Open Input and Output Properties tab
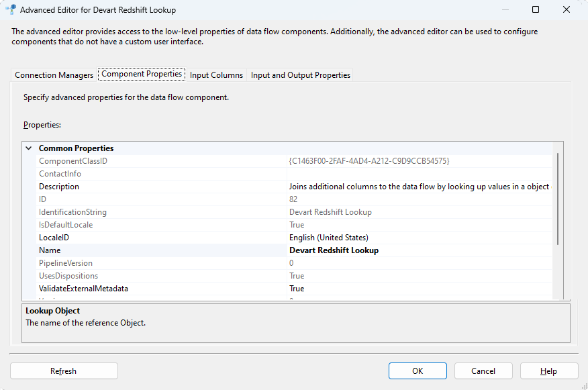Viewport: 588px width, 390px height. (x=301, y=75)
